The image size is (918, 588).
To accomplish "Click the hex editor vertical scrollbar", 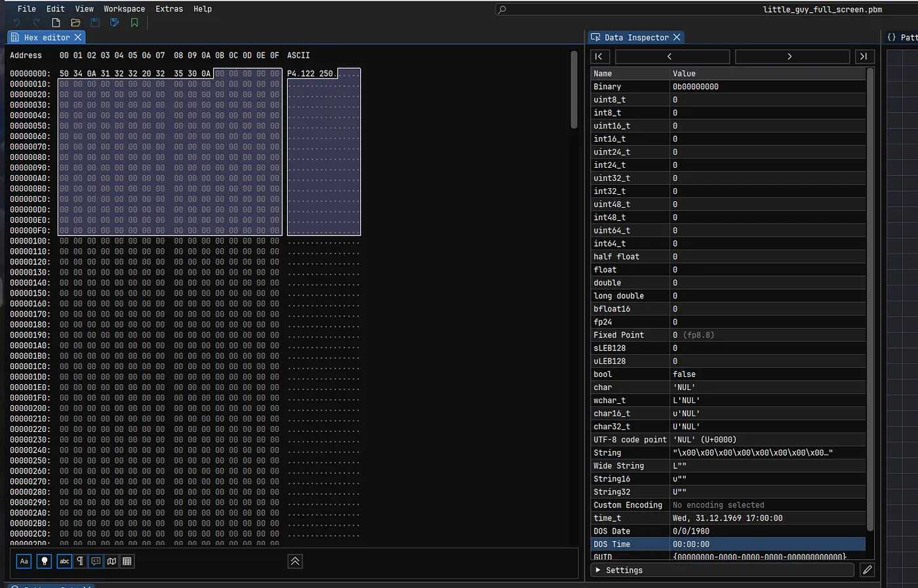I will coord(574,89).
